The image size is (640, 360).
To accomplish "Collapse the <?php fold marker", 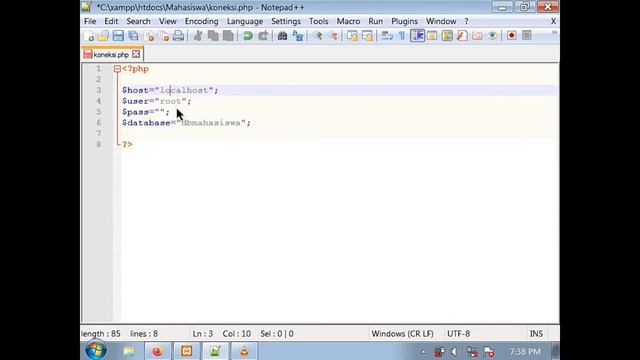I will (117, 69).
